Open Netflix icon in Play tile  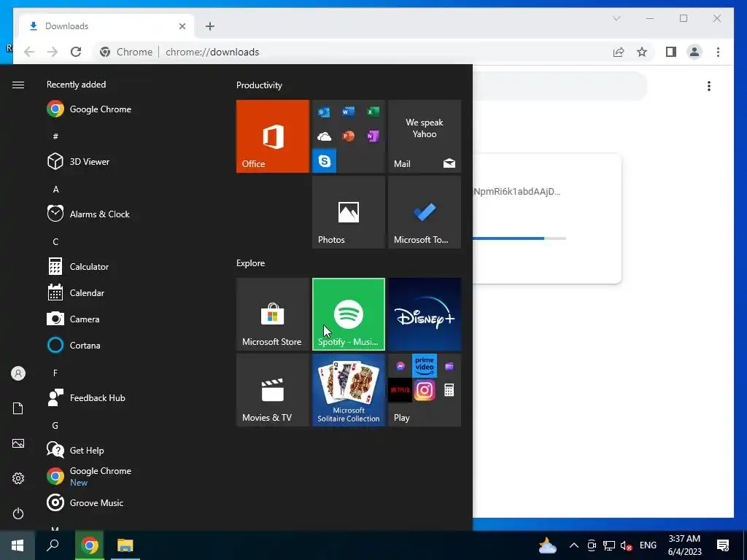(x=400, y=391)
